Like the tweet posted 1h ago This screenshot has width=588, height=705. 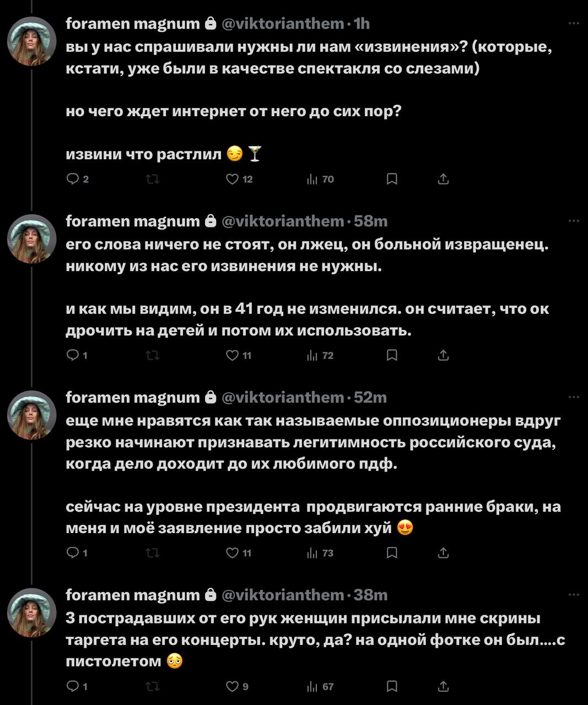click(233, 179)
